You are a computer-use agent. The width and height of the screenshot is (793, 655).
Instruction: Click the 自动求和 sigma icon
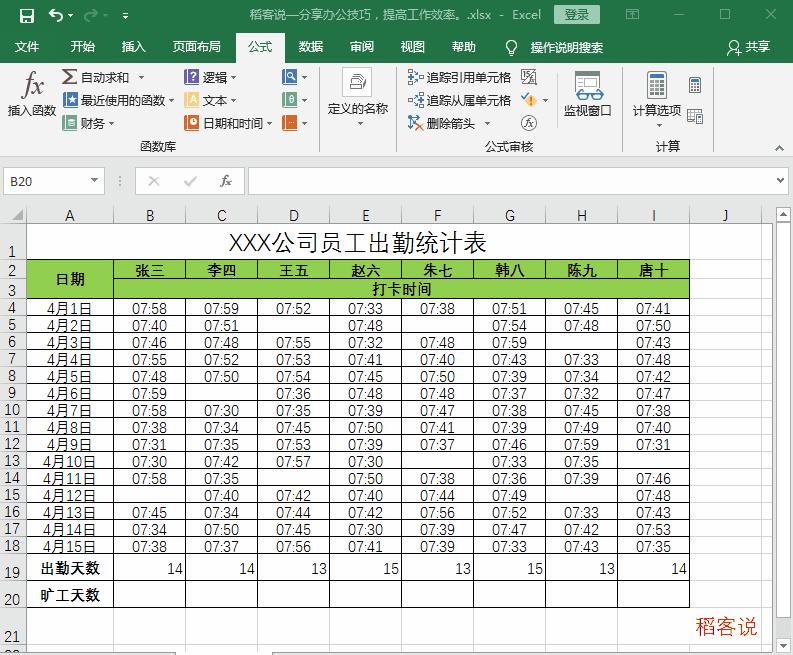point(69,77)
